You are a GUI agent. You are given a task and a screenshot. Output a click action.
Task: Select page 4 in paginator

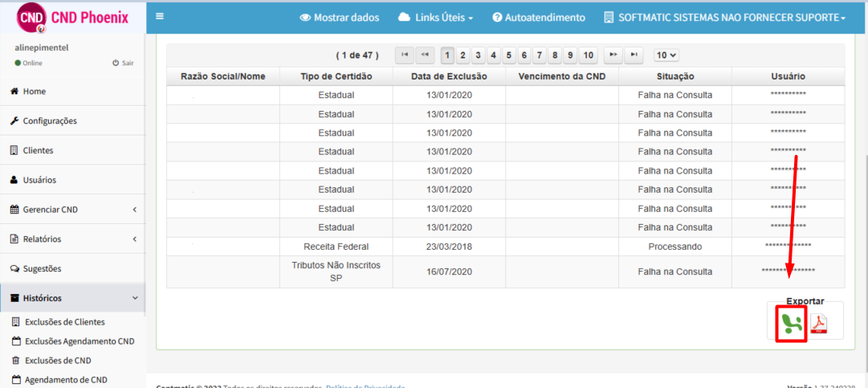[493, 55]
